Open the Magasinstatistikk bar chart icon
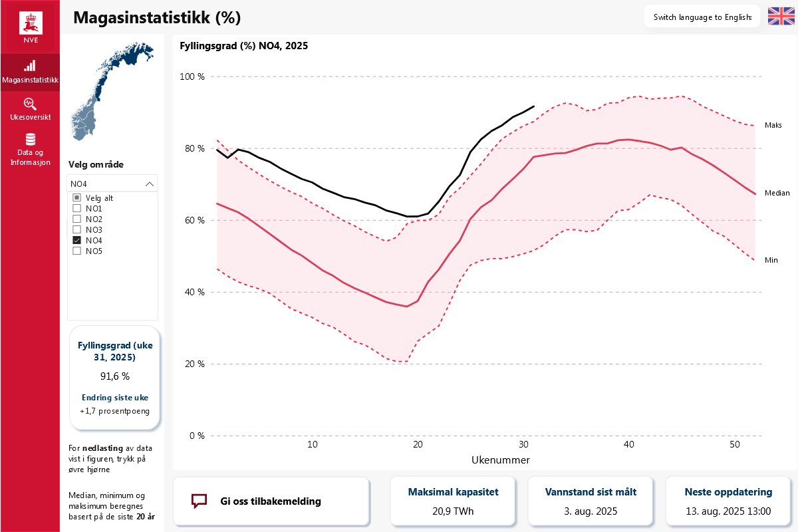798x532 pixels. pyautogui.click(x=30, y=66)
